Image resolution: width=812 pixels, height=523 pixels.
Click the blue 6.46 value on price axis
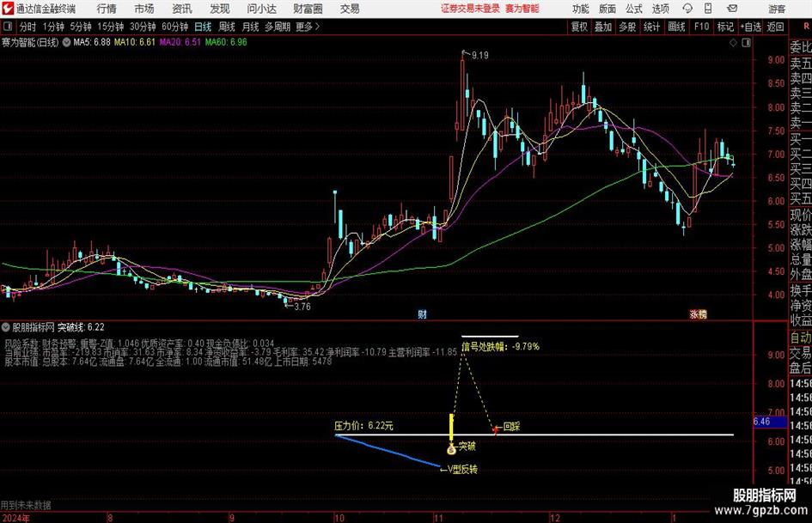tap(769, 422)
